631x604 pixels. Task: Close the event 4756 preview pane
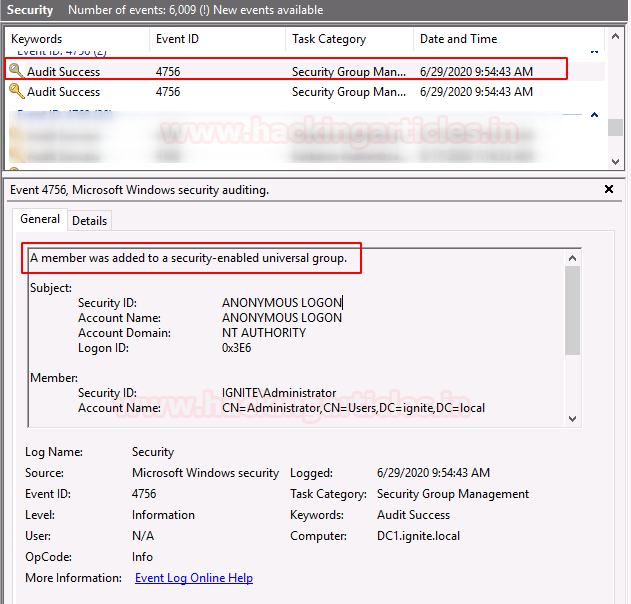[609, 189]
